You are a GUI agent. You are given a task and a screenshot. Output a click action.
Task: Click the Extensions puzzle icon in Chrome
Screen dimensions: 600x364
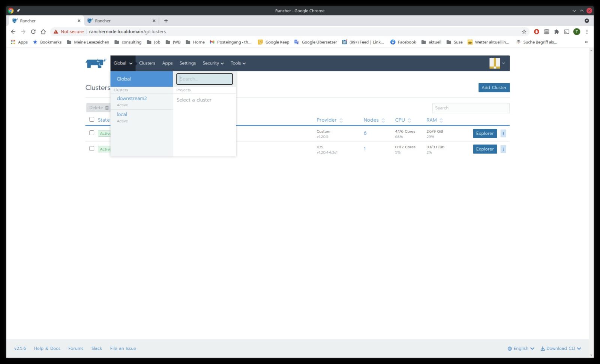click(556, 32)
